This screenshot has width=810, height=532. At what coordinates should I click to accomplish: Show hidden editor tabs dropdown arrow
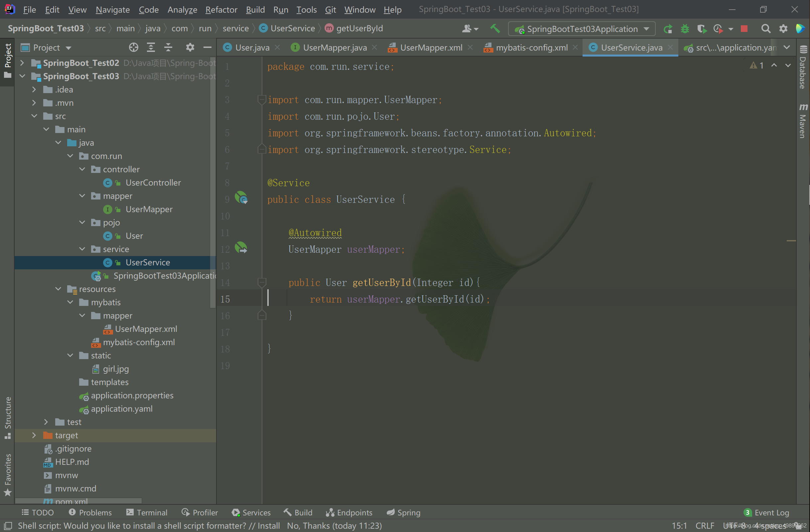pos(786,47)
